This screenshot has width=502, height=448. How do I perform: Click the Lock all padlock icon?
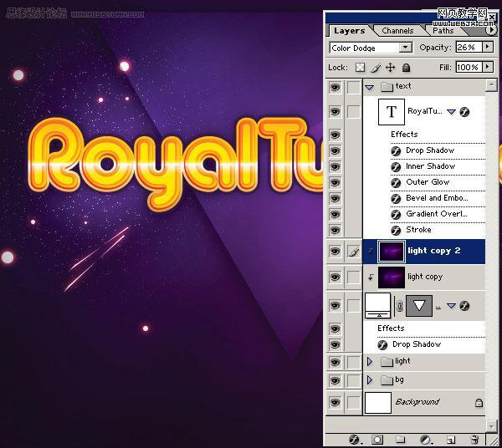coord(406,68)
